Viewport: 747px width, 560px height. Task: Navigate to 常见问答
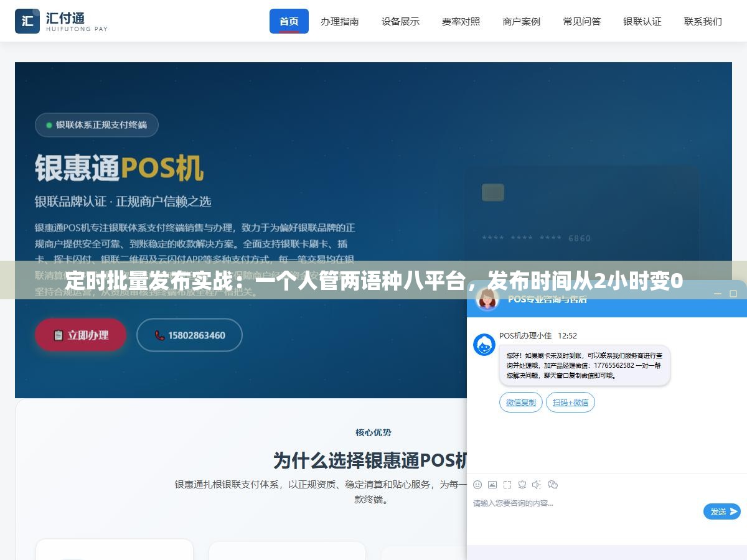[582, 21]
